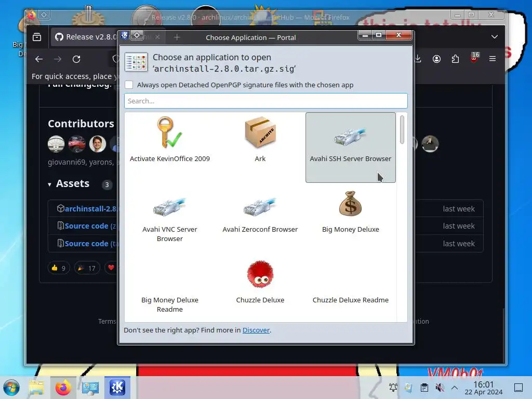Go back in Firefox

click(39, 59)
